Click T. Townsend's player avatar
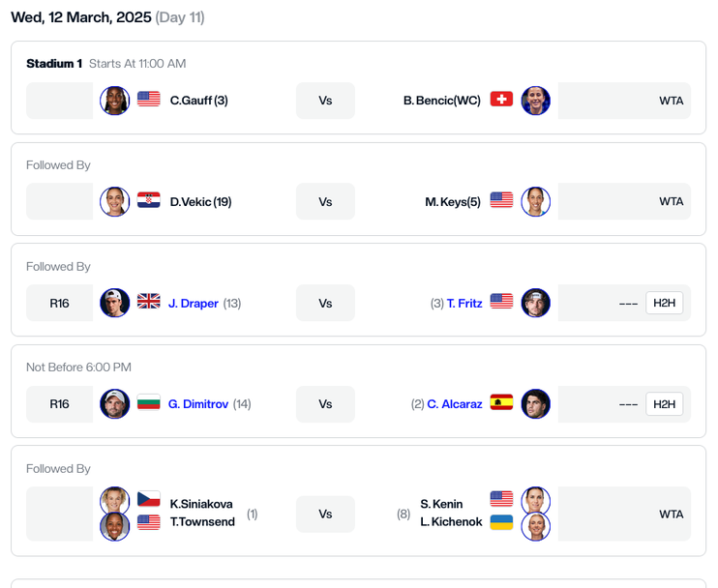This screenshot has width=718, height=588. [x=114, y=526]
